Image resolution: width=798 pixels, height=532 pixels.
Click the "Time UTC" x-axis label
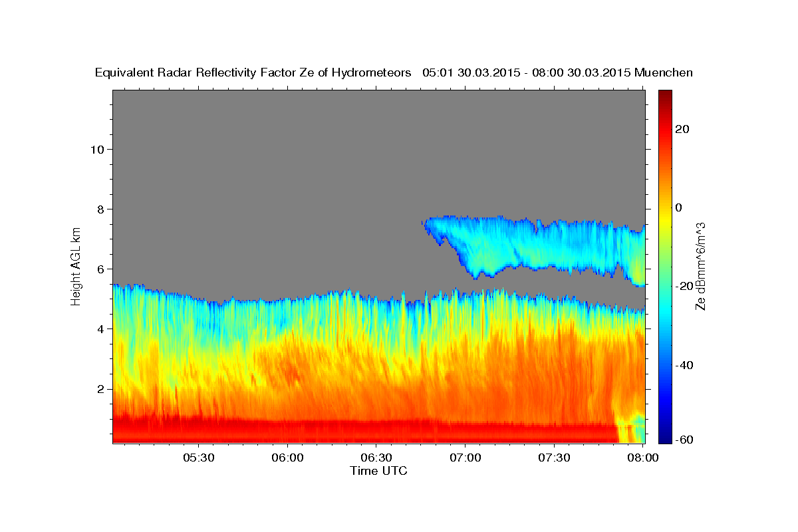coord(378,471)
